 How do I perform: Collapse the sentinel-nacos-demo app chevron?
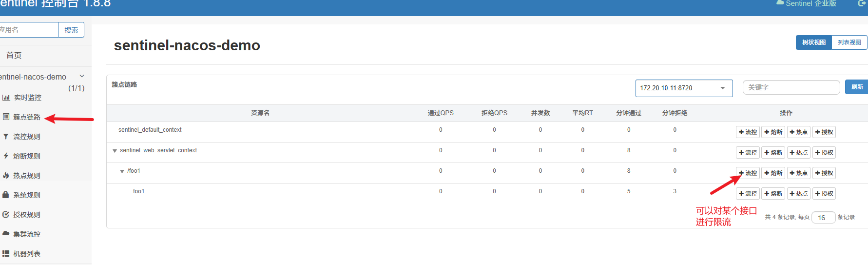(82, 76)
